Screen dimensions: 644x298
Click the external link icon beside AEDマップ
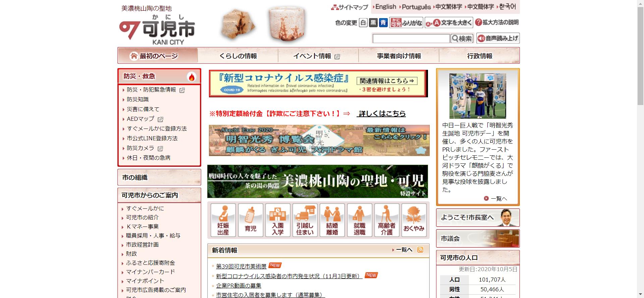point(160,119)
